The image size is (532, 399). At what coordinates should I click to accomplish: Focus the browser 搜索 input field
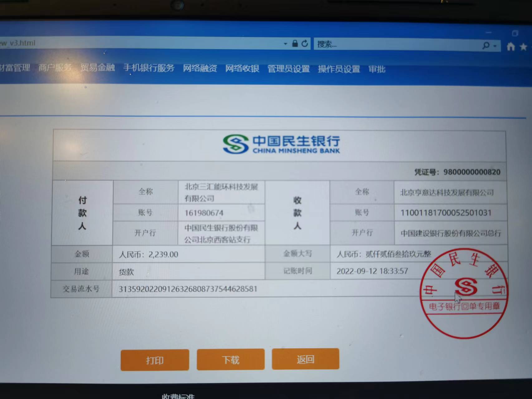coord(396,45)
